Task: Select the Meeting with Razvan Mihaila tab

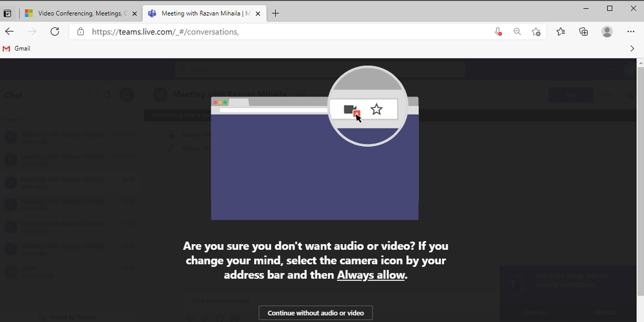Action: (204, 13)
